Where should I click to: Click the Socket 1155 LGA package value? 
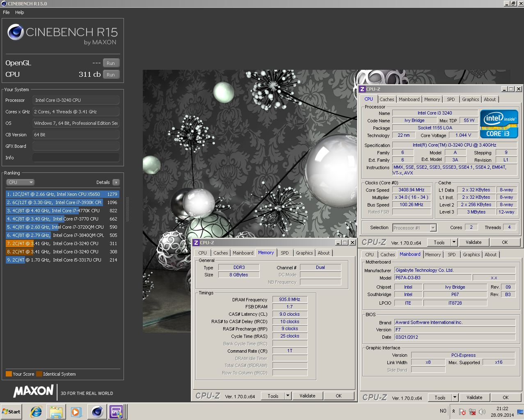click(x=435, y=128)
